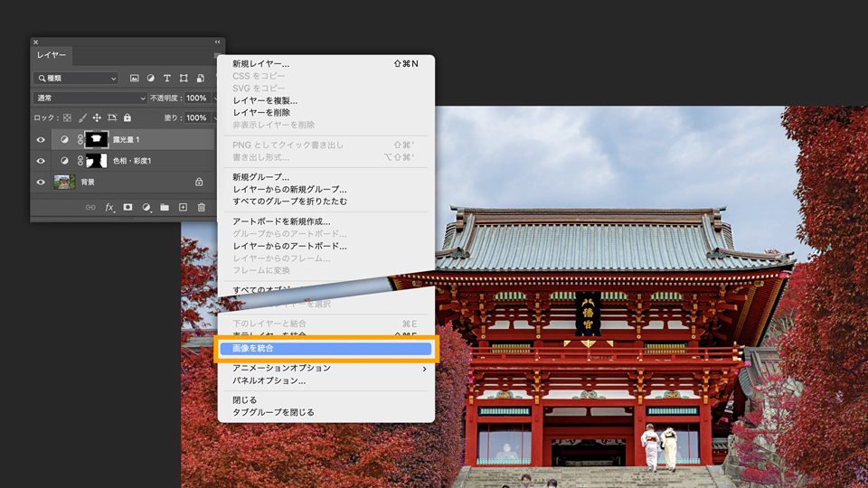The width and height of the screenshot is (868, 488).
Task: Create a new group folder icon
Action: point(165,208)
